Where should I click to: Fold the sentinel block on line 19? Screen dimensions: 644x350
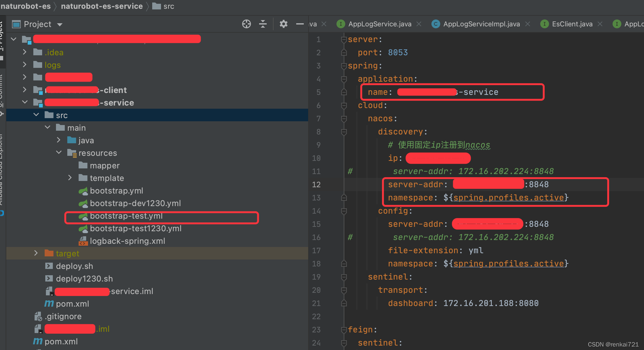[344, 277]
